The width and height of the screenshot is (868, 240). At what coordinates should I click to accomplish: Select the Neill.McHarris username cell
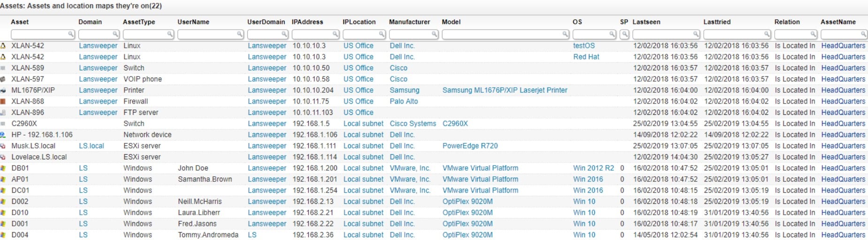point(200,202)
